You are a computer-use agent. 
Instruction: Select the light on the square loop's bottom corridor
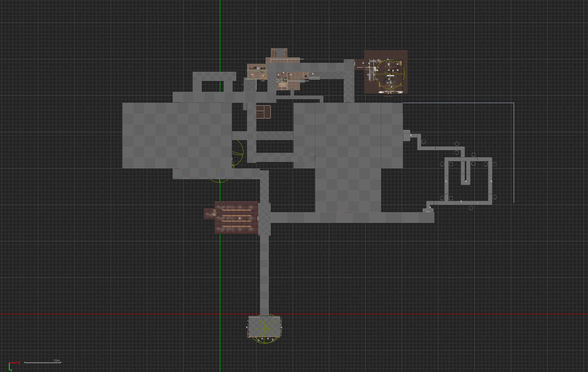click(461, 202)
